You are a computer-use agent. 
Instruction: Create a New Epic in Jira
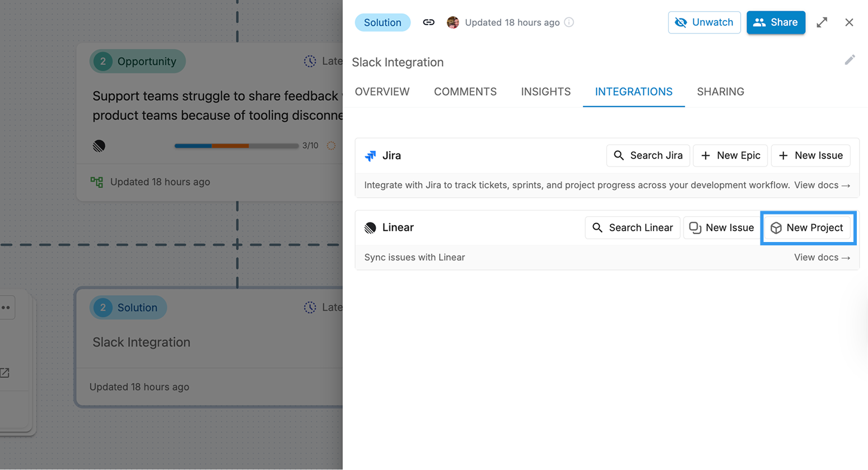click(730, 156)
